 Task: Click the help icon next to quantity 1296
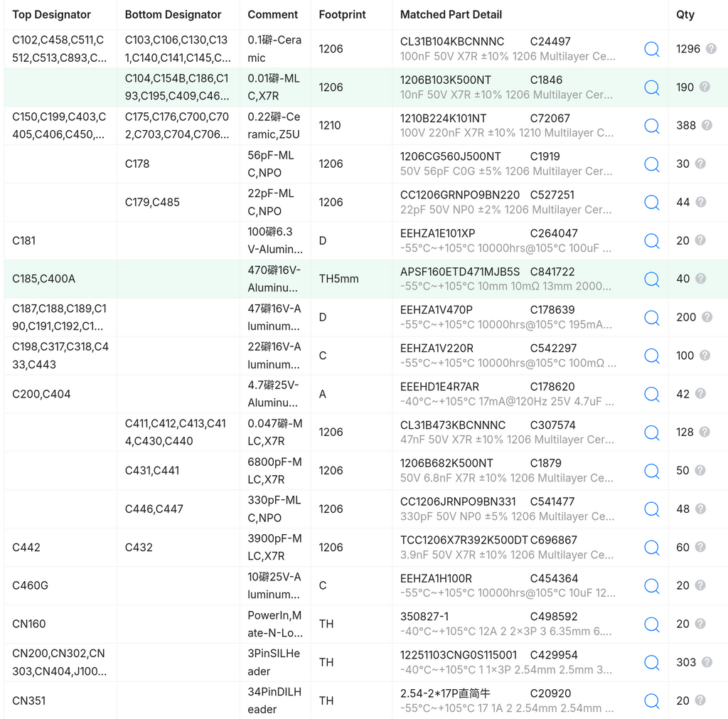click(711, 48)
